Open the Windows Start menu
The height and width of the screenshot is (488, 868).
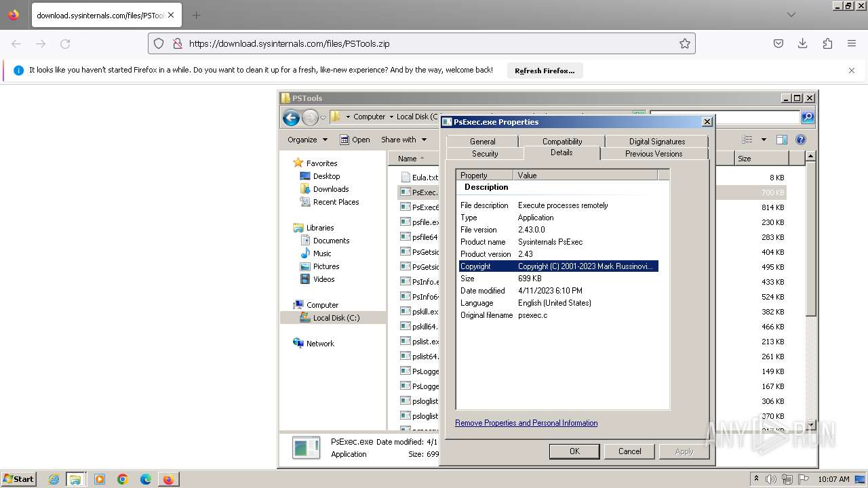(19, 479)
